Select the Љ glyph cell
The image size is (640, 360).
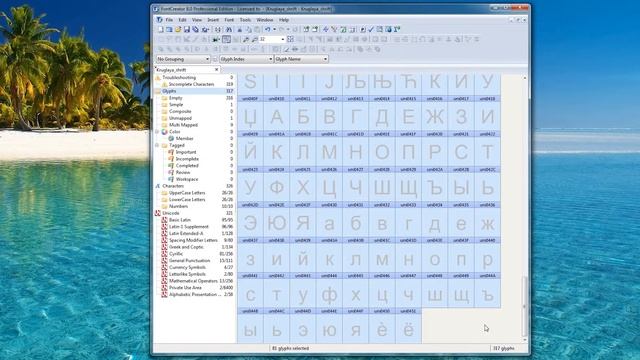click(x=356, y=84)
